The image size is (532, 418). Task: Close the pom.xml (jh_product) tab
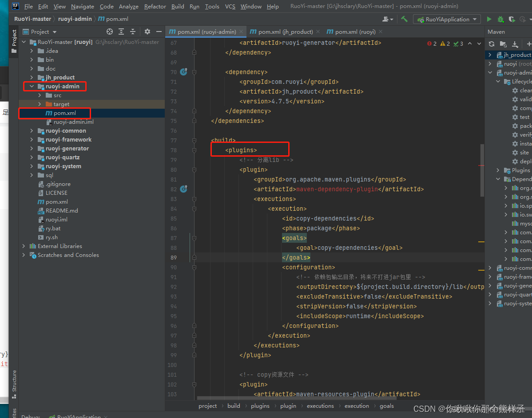[318, 32]
